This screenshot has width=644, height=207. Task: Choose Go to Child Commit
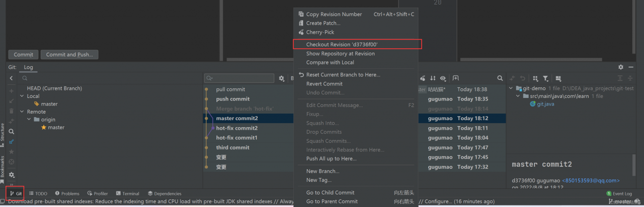[x=356, y=192]
